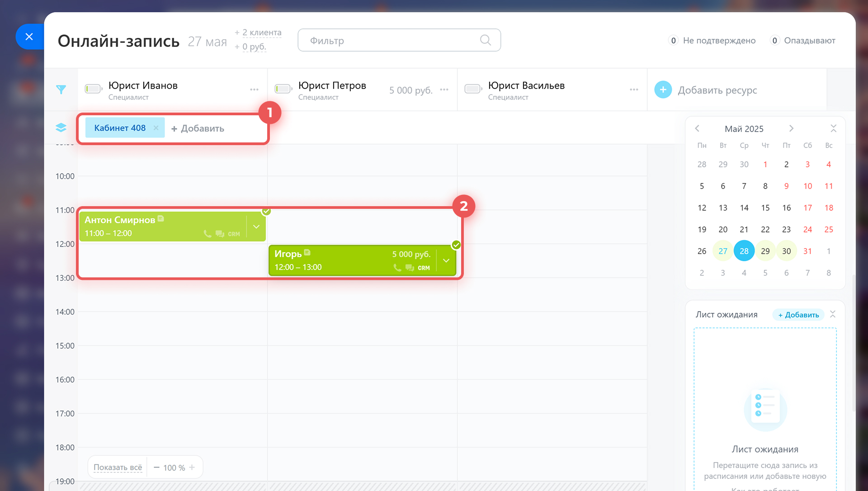The width and height of the screenshot is (868, 491).
Task: Collapse the Лист ожидания panel
Action: (x=833, y=314)
